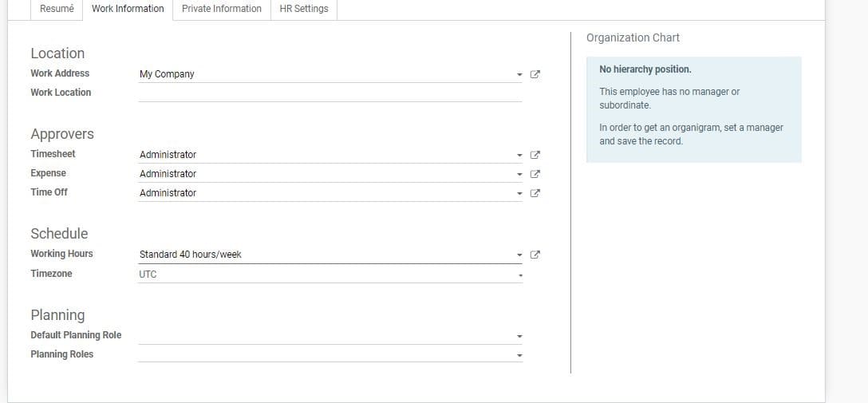868x403 pixels.
Task: Click the Working Hours field text
Action: click(191, 255)
